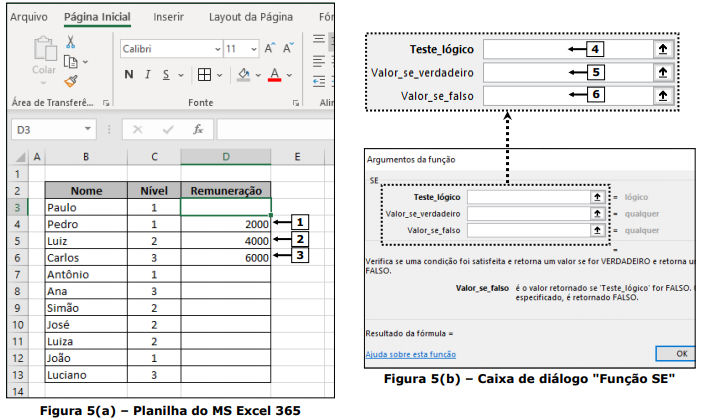Toggle bold formatting (N)
This screenshot has height=420, width=703.
130,75
